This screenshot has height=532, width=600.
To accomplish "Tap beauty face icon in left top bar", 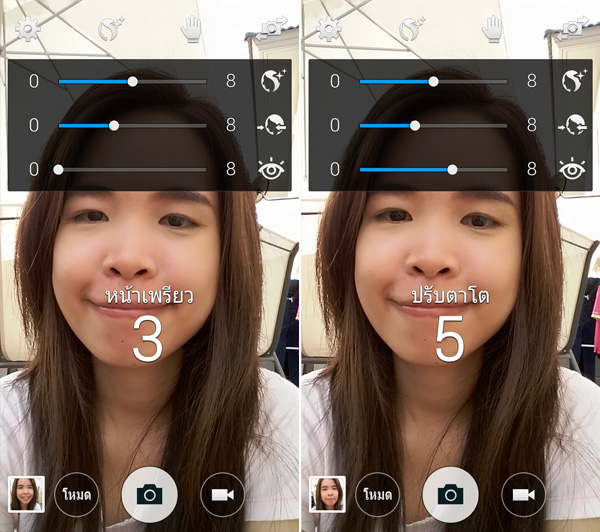I will (x=111, y=29).
